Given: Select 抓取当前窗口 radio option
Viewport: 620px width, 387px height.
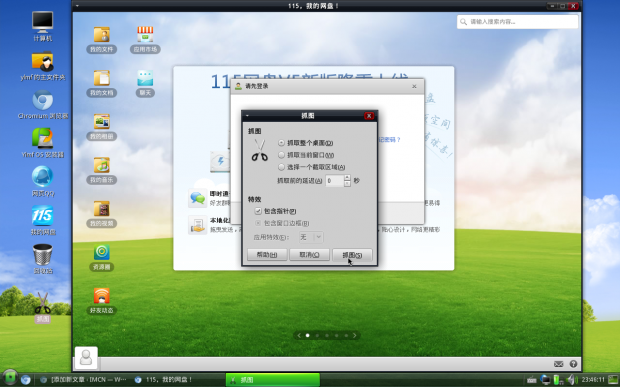Looking at the screenshot, I should click(x=306, y=155).
